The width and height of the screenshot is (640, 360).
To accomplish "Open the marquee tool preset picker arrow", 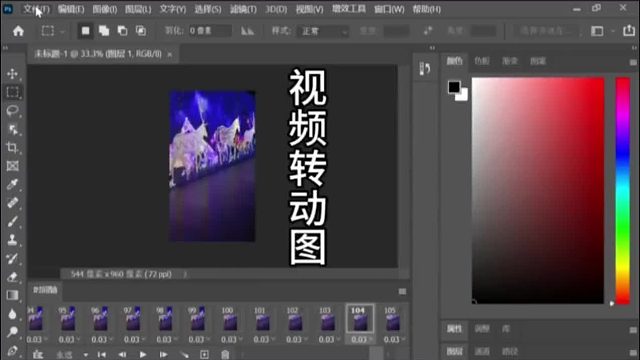I will click(x=62, y=31).
